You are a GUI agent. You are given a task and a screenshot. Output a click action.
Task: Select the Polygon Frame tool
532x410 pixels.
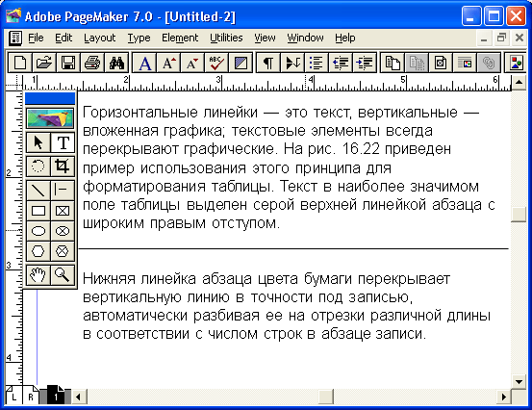(63, 251)
